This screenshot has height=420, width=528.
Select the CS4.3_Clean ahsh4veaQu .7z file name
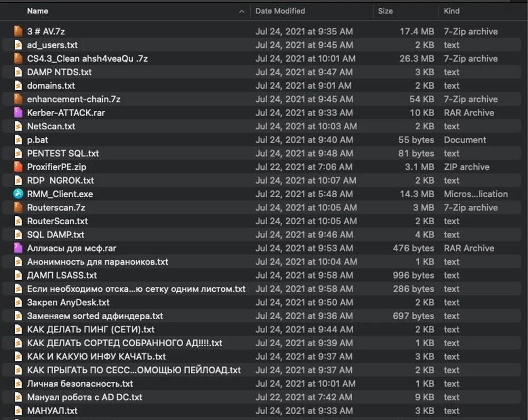tap(87, 59)
